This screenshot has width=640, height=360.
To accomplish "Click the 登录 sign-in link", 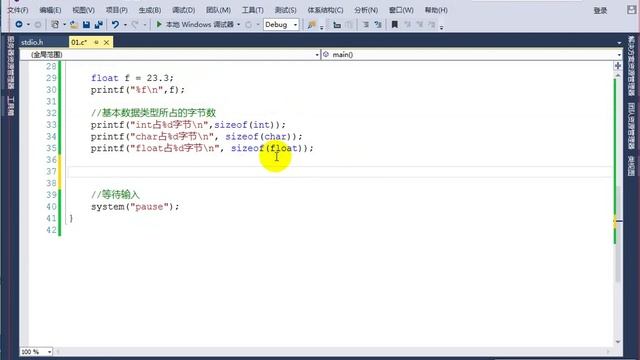I will [x=600, y=11].
